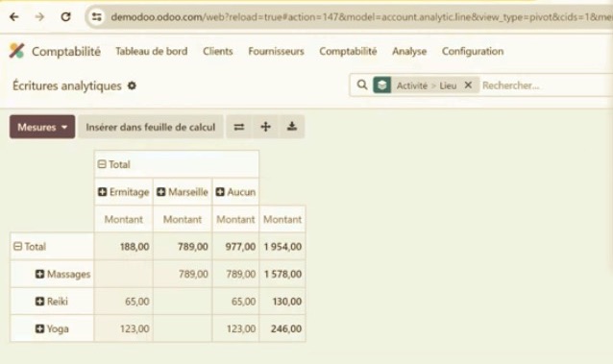Open the site information icon in address bar

(97, 17)
